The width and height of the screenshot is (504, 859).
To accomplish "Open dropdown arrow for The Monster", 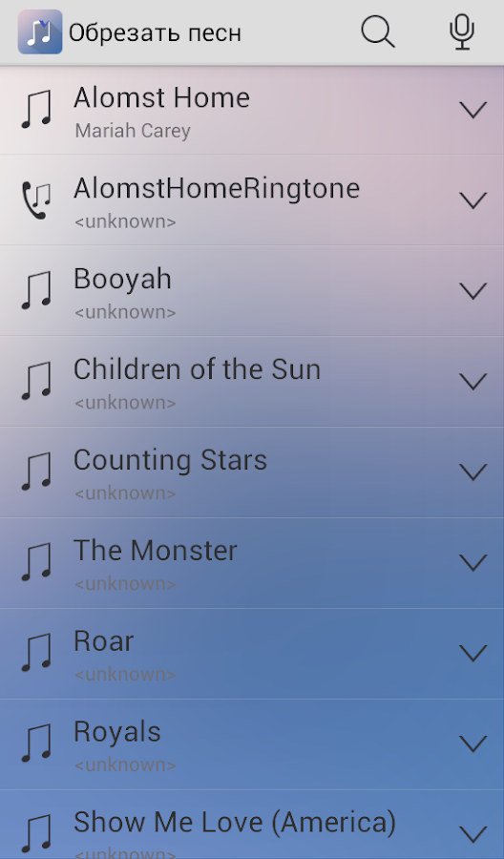I will pos(472,562).
